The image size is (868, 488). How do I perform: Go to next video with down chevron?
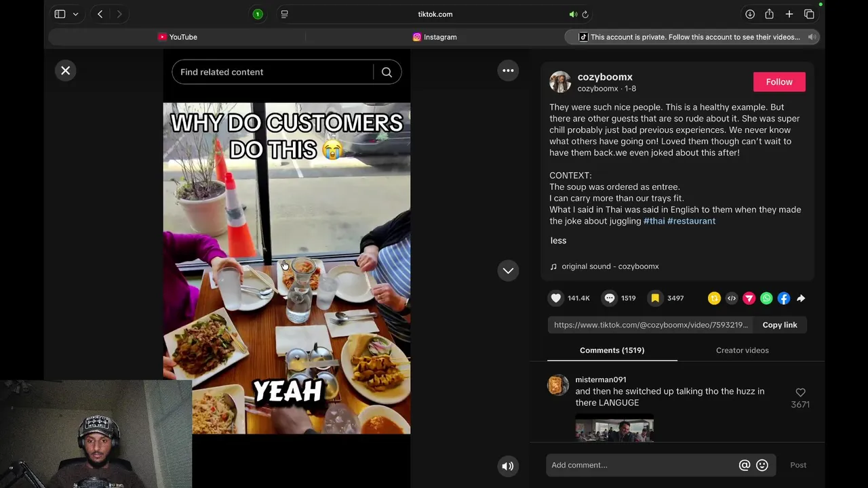(x=508, y=270)
